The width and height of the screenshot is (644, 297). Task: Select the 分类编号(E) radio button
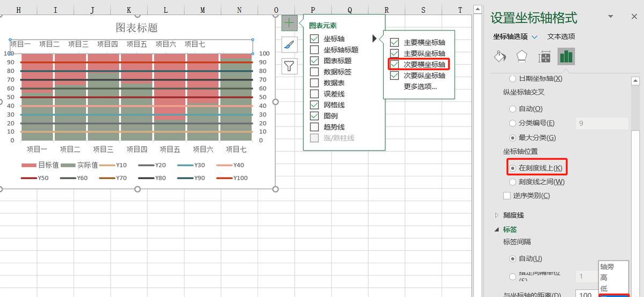coord(513,123)
